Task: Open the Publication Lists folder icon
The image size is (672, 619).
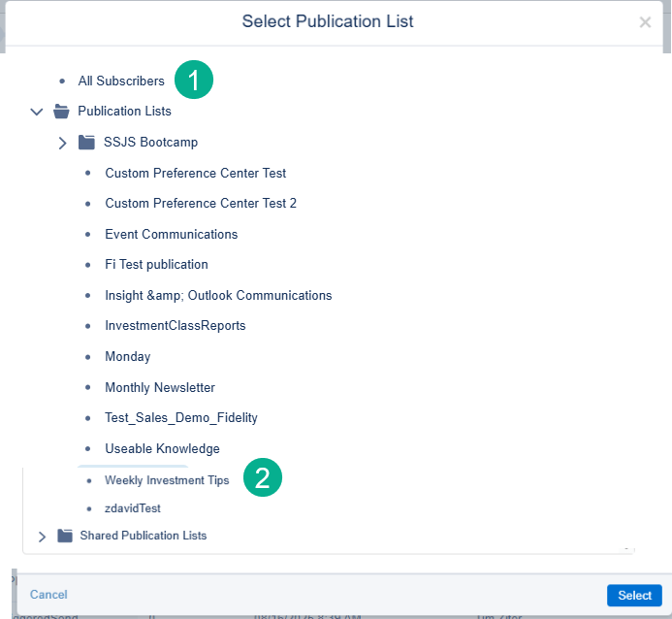Action: tap(61, 112)
